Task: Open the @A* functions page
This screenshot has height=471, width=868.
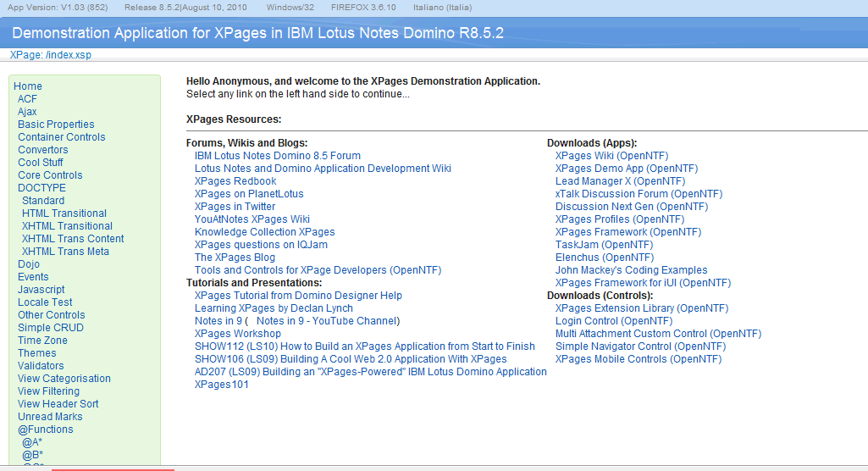Action: 32,443
